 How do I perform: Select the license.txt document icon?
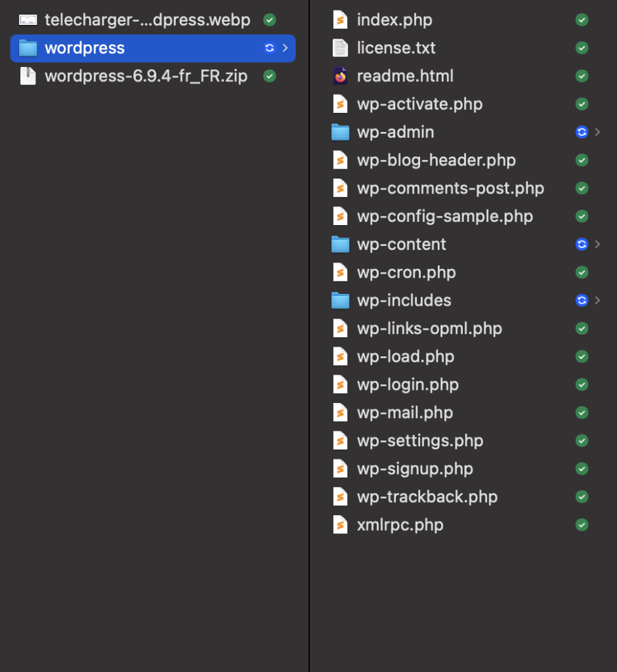[341, 48]
